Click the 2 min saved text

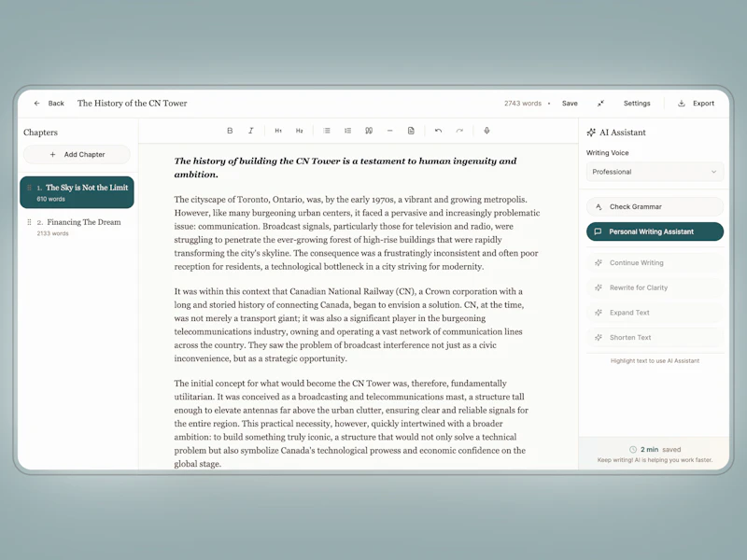click(660, 450)
